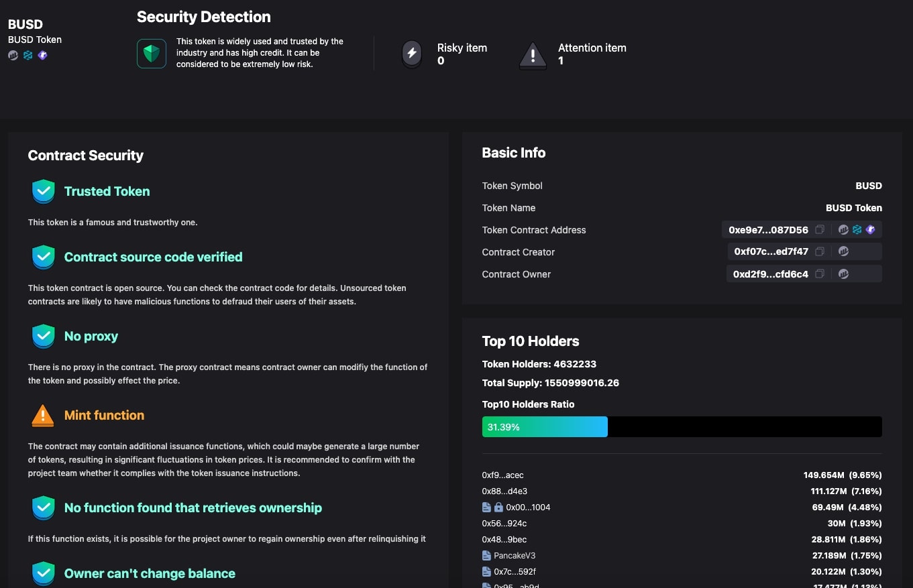Viewport: 913px width, 588px height.
Task: Click the Top 10 Holders section title
Action: click(x=531, y=341)
